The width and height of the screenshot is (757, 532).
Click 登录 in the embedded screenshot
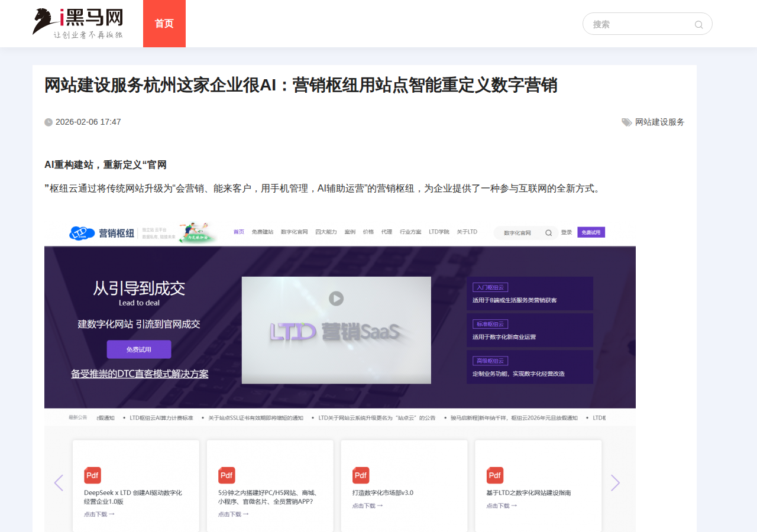click(x=567, y=233)
